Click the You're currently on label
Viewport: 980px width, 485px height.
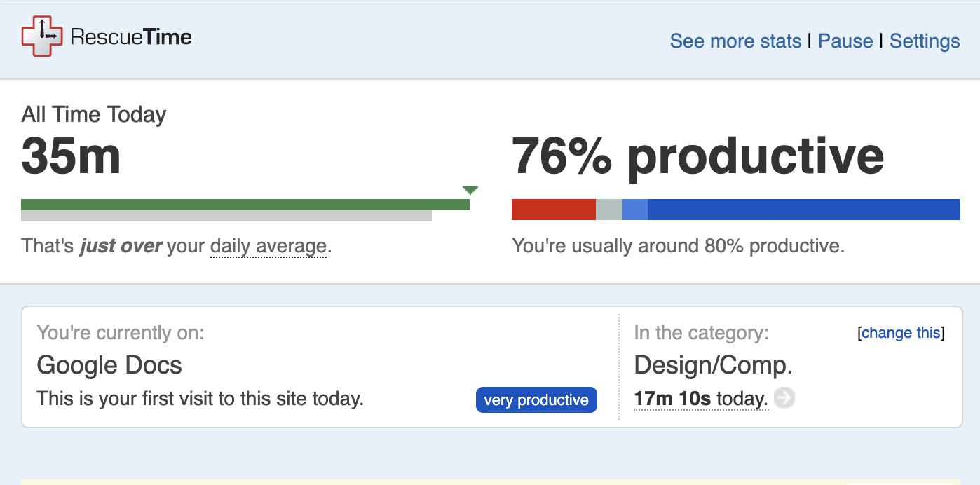pos(121,332)
